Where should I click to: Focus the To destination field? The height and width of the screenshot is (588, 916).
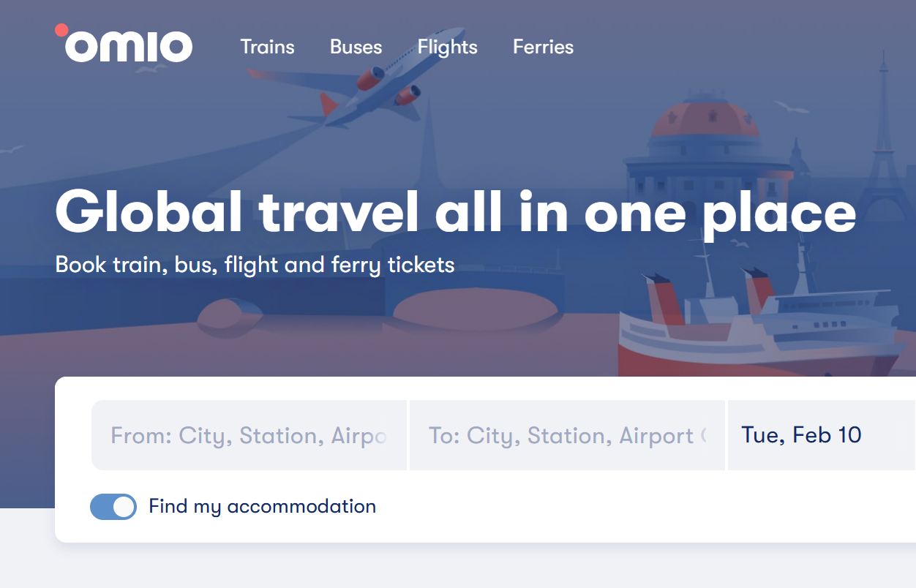tap(567, 436)
